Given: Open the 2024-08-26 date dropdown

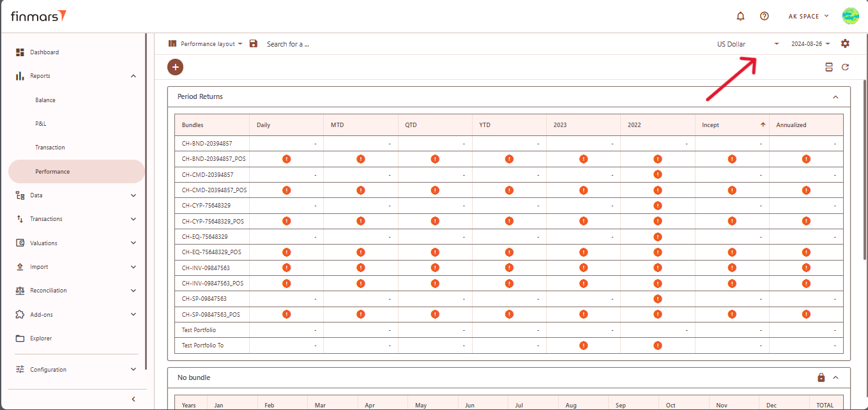Looking at the screenshot, I should [x=811, y=44].
